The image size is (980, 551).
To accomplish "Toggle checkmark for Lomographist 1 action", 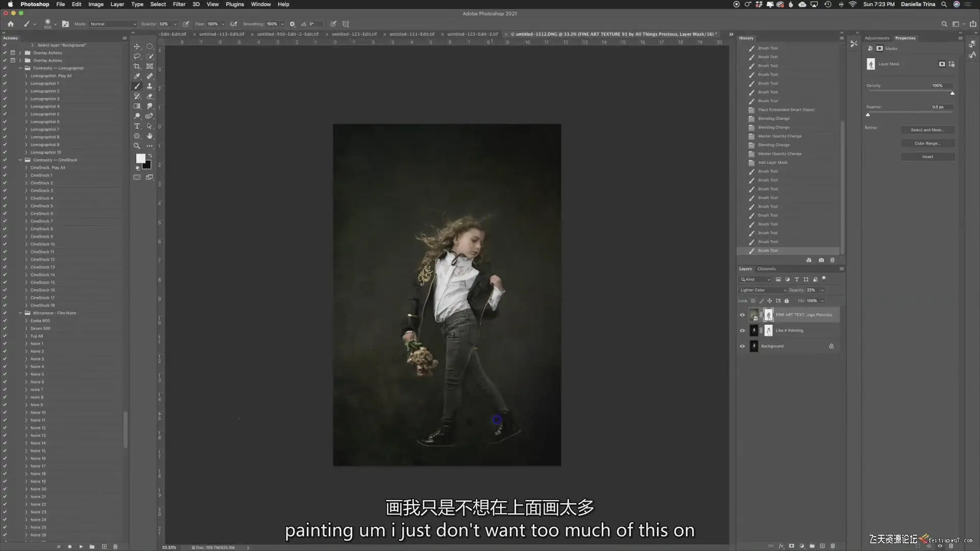I will click(5, 83).
